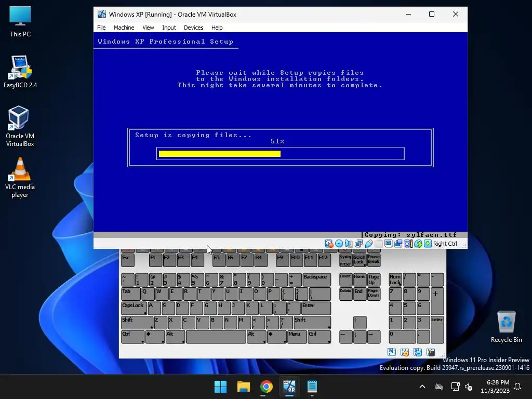This screenshot has height=399, width=532.
Task: Open the notifications bell in the taskbar
Action: point(518,387)
